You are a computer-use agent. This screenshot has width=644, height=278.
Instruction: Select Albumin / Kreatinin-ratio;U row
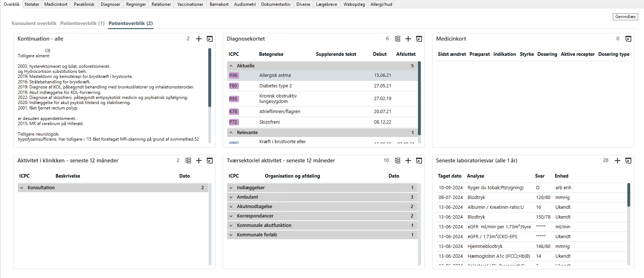click(x=532, y=207)
